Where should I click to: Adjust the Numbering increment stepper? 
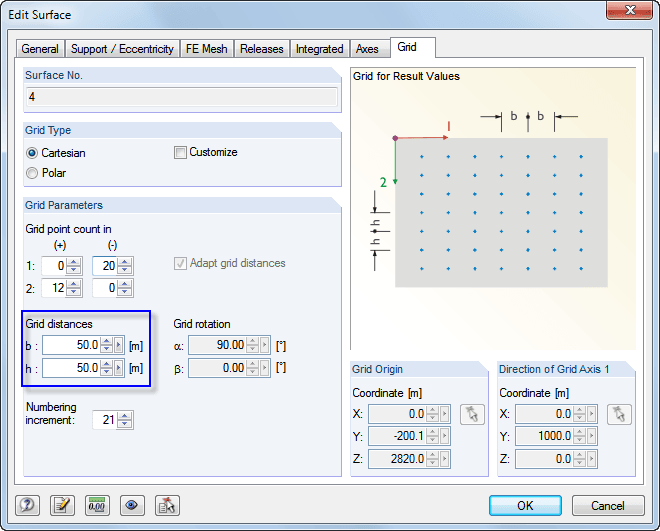click(125, 420)
